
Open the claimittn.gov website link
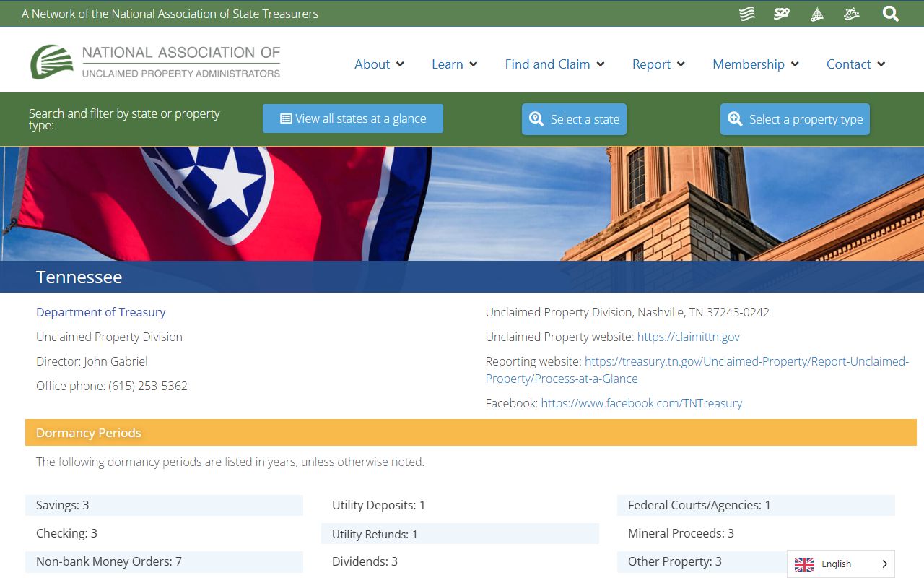click(689, 337)
